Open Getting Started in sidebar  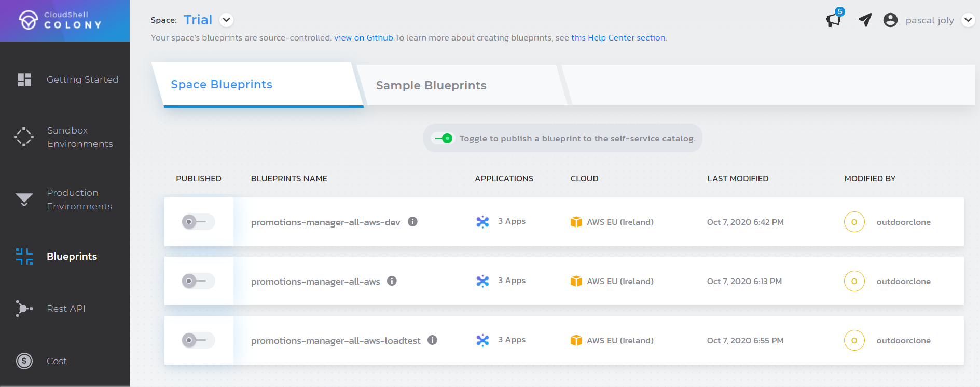(x=82, y=79)
